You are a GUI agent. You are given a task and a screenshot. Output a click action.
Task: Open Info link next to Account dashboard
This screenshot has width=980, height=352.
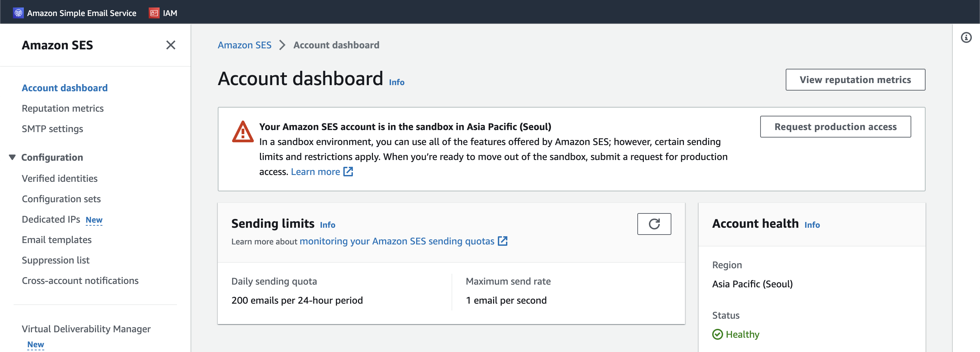click(x=396, y=82)
